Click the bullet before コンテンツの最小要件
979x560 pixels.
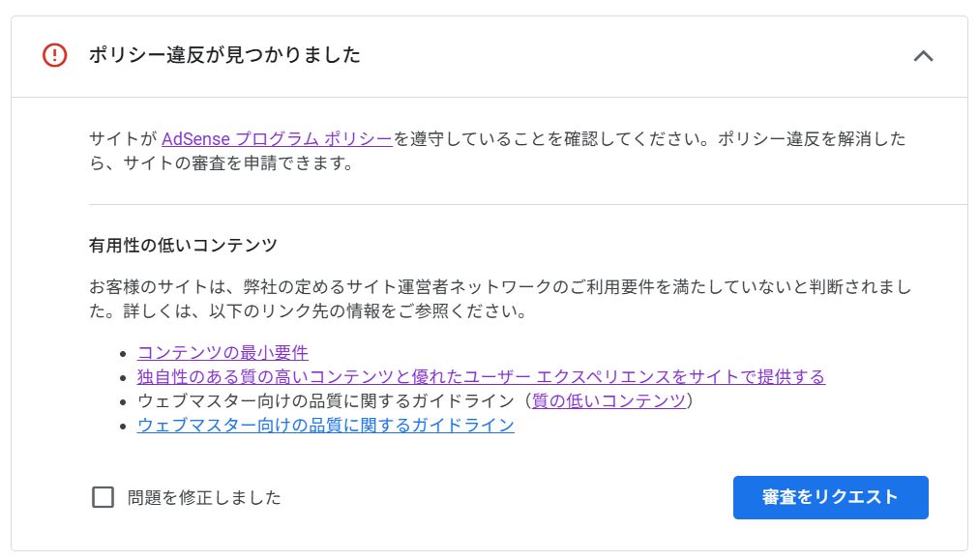click(x=123, y=353)
